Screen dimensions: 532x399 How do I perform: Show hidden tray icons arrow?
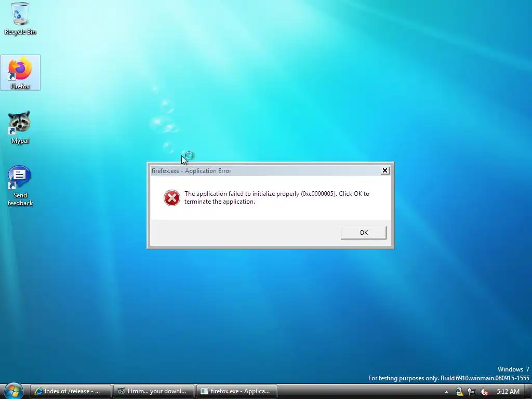click(x=446, y=392)
